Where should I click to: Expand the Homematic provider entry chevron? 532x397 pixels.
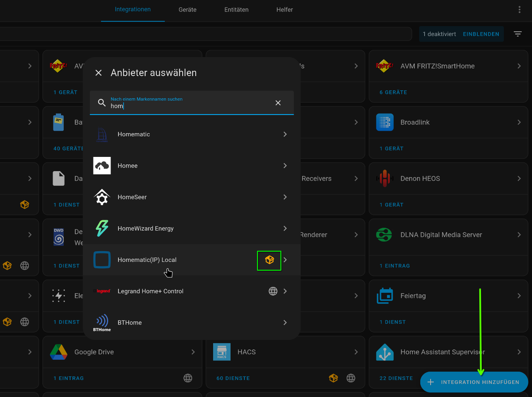[x=285, y=134]
